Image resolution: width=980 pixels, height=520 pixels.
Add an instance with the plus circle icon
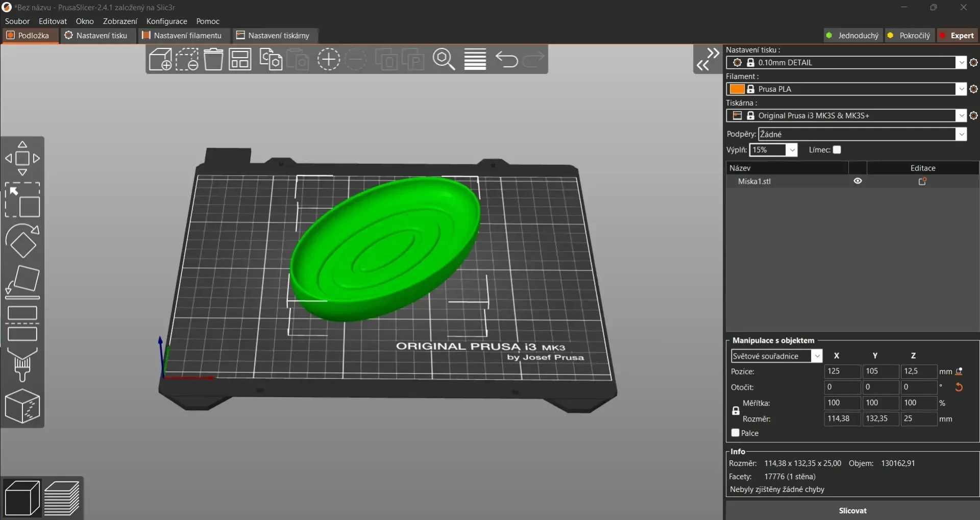tap(329, 60)
